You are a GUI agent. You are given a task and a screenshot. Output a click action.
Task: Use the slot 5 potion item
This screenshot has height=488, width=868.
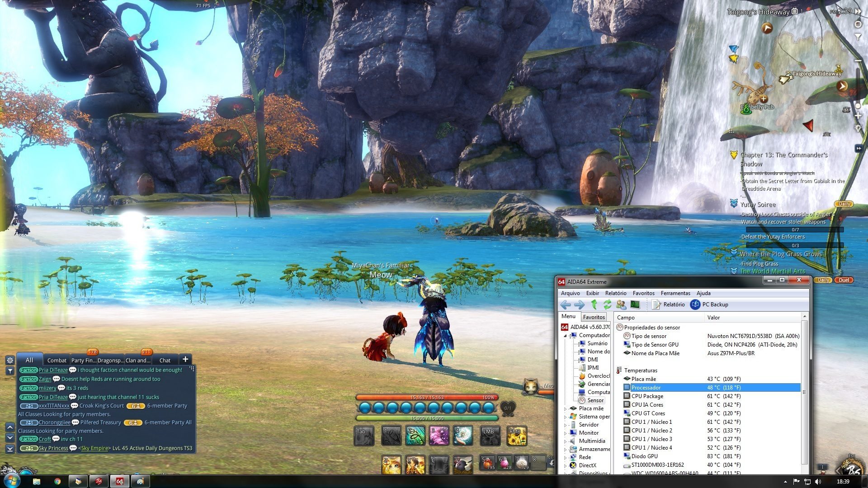[x=488, y=463]
